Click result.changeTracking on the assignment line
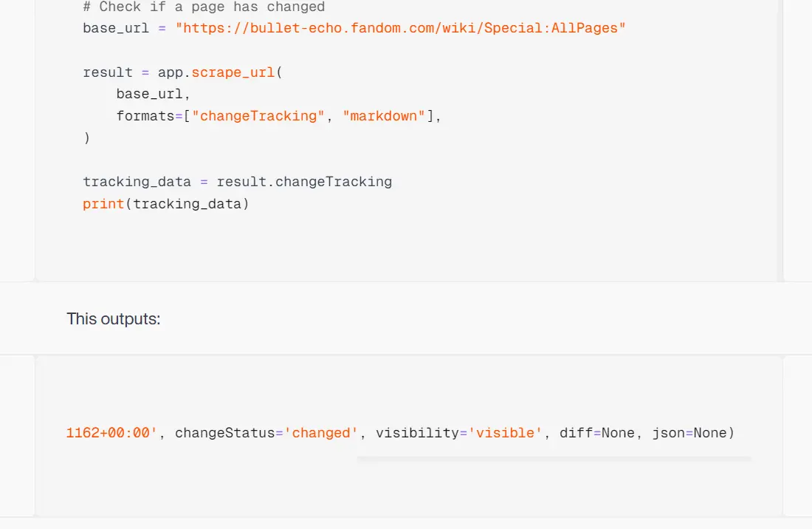Viewport: 812px width, 529px height. [304, 182]
